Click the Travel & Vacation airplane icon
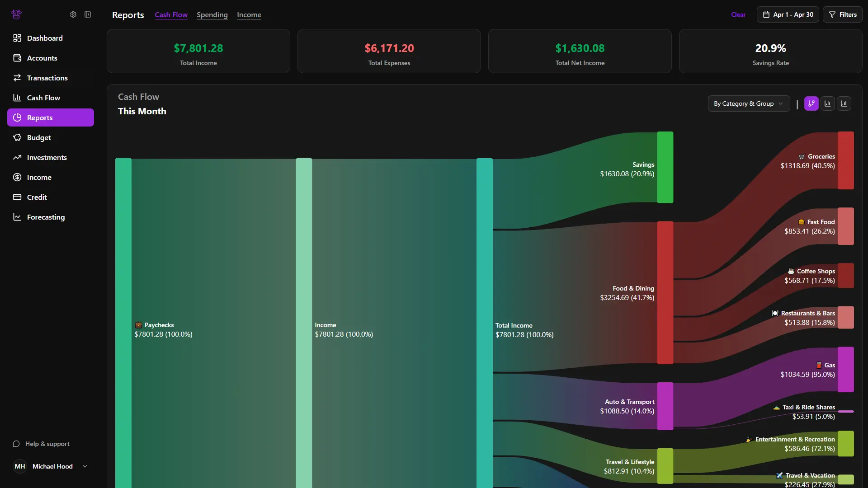The image size is (868, 488). click(779, 475)
